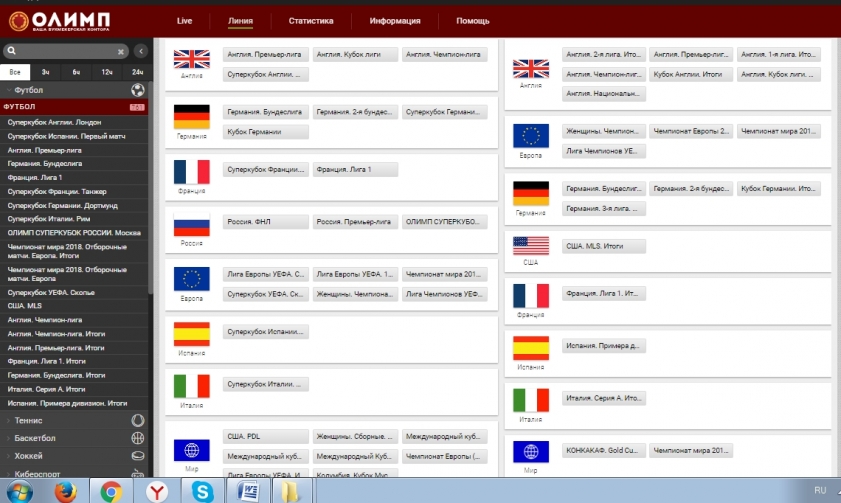Launch Firefox from taskbar
The image size is (841, 503).
pos(65,492)
